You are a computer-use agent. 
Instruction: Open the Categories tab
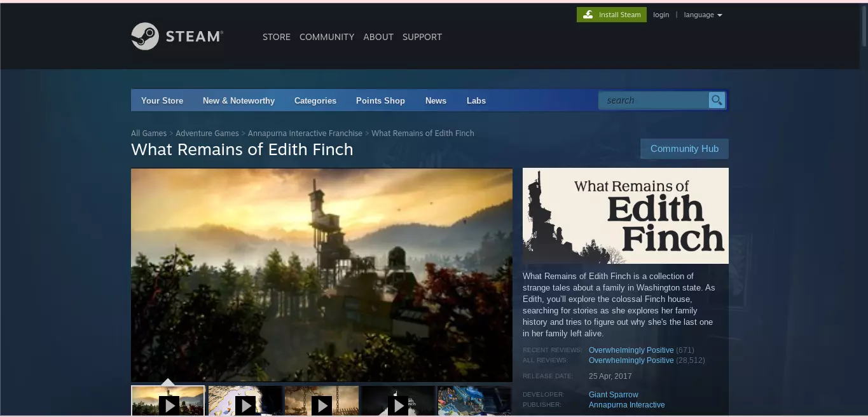(x=315, y=100)
